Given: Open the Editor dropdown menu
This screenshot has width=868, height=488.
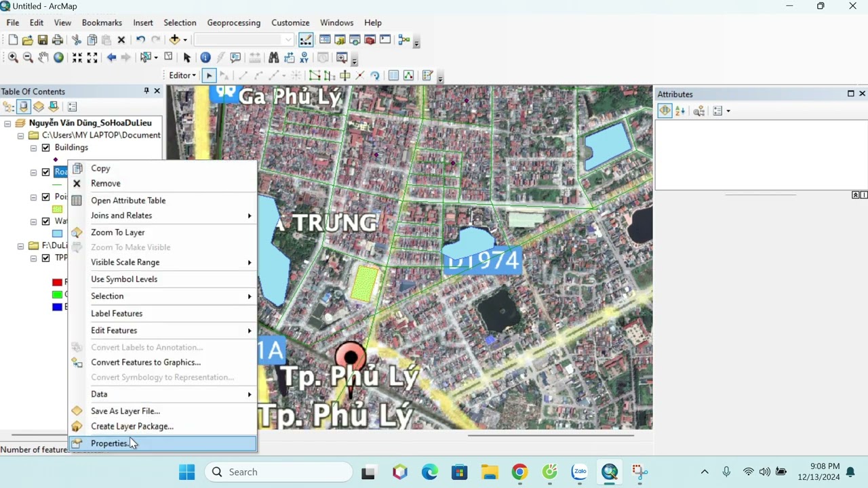Looking at the screenshot, I should (x=182, y=75).
